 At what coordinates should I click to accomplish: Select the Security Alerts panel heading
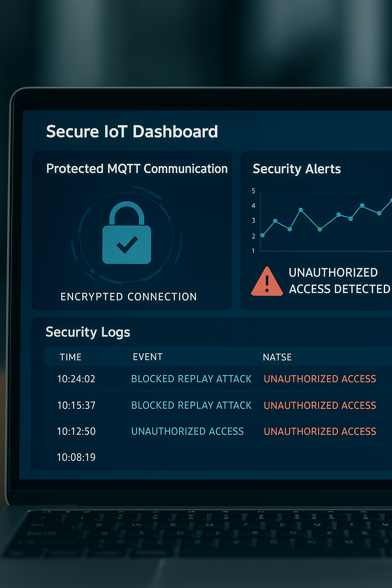(297, 169)
